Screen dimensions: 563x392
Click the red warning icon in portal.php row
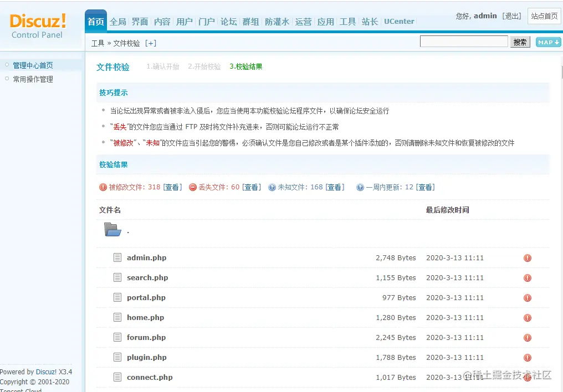pos(527,298)
